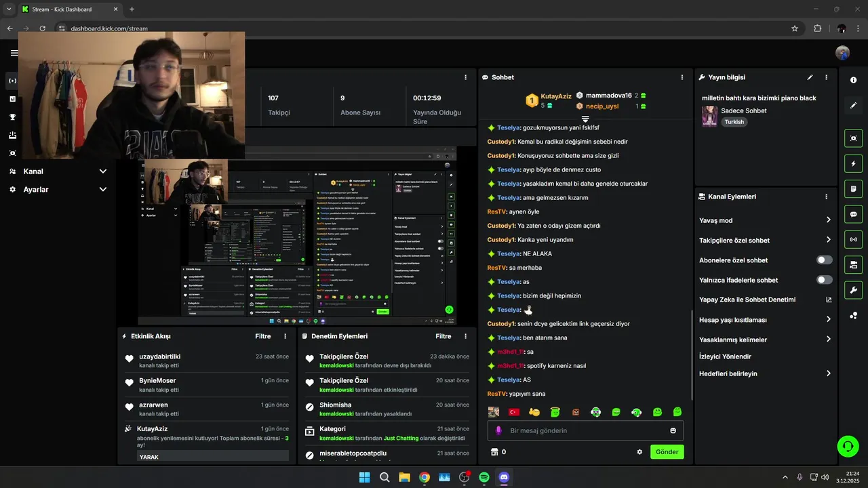Click the three-dots cluster icon in right rail
868x488 pixels.
(853, 315)
